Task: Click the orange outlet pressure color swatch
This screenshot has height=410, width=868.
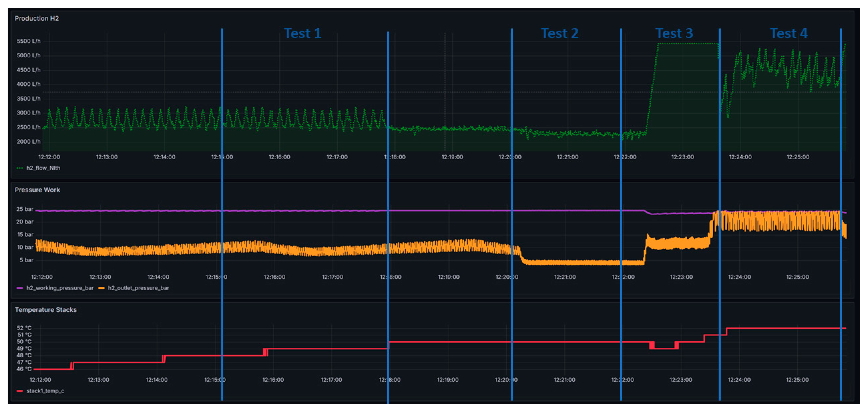Action: [x=102, y=288]
